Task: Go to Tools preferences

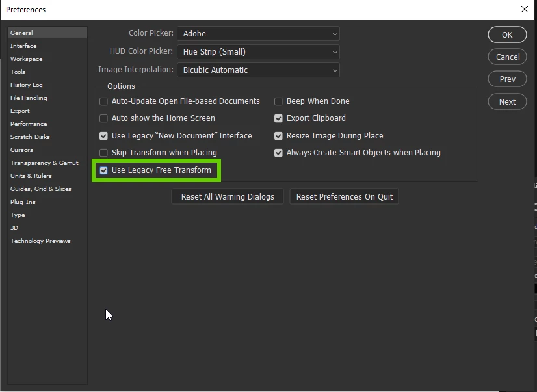Action: [x=47, y=72]
